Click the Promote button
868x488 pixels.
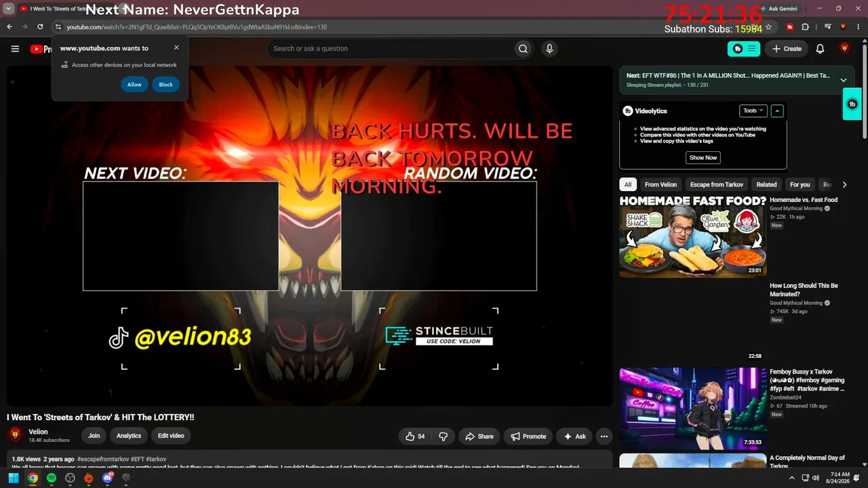pos(528,436)
